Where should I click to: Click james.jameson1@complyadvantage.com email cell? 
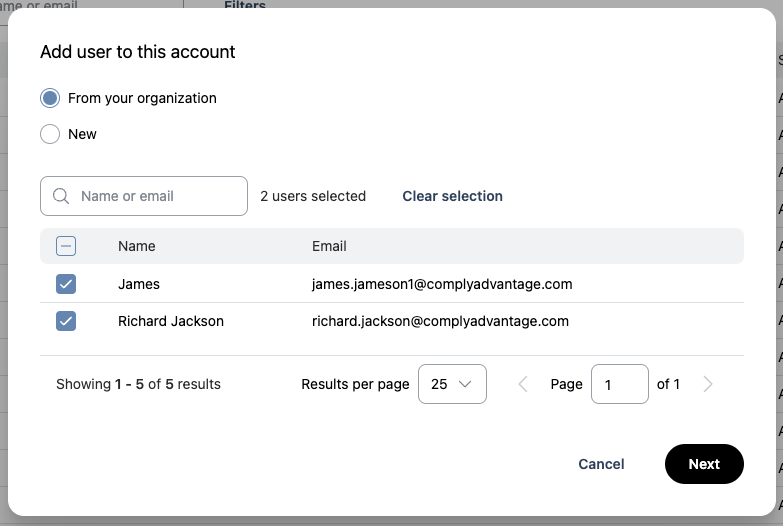tap(442, 284)
